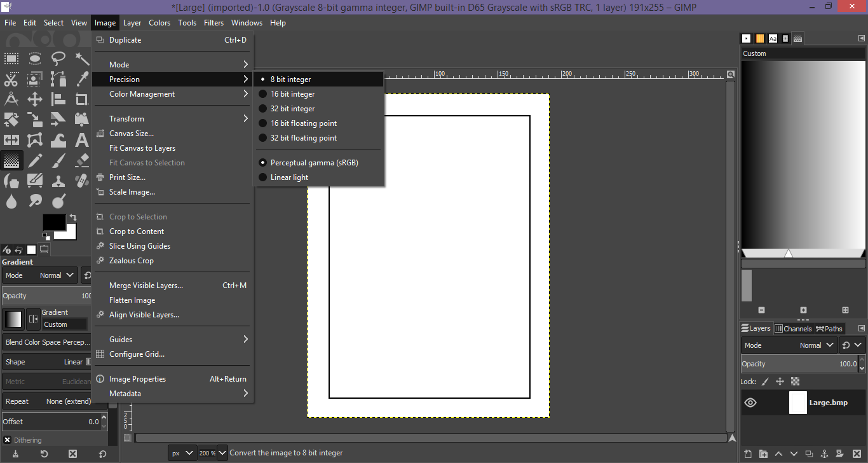Viewport: 868px width, 463px height.
Task: Select the Crop tool in toolbox
Action: click(x=82, y=99)
